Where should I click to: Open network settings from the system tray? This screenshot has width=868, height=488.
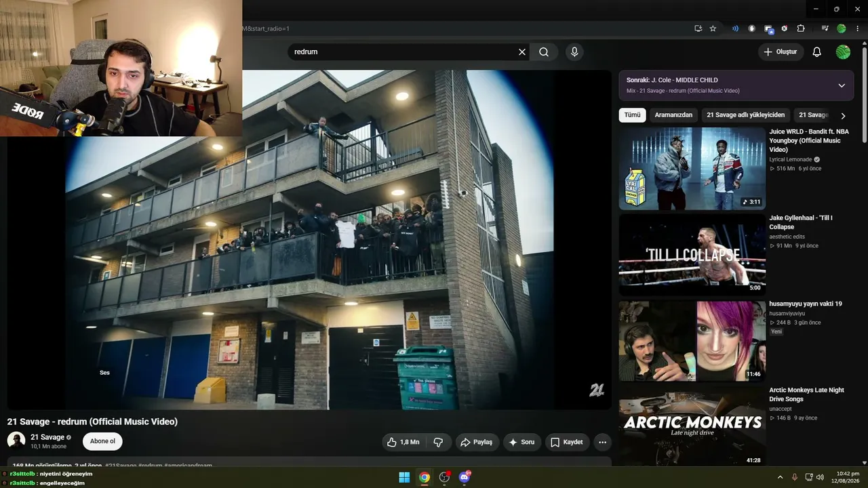pyautogui.click(x=809, y=477)
